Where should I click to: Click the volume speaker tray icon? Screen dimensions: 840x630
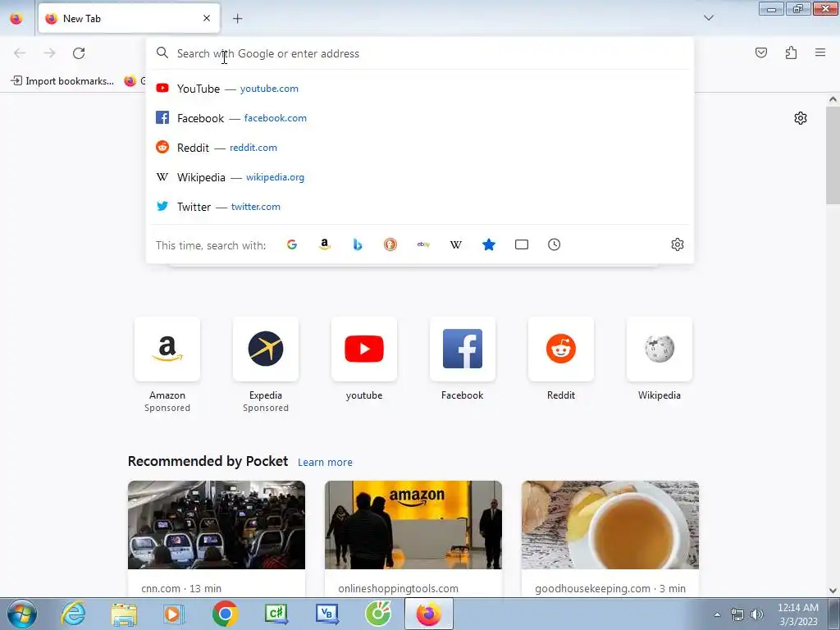(x=756, y=614)
